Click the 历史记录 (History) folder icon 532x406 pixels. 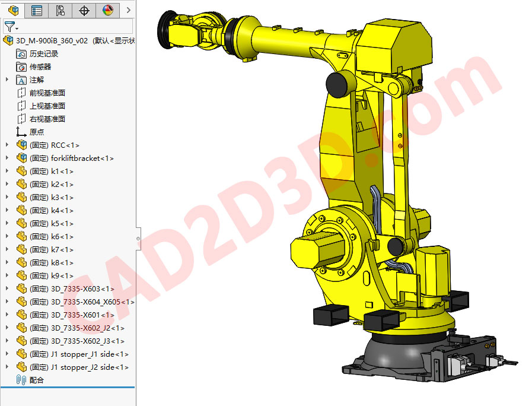click(x=21, y=53)
